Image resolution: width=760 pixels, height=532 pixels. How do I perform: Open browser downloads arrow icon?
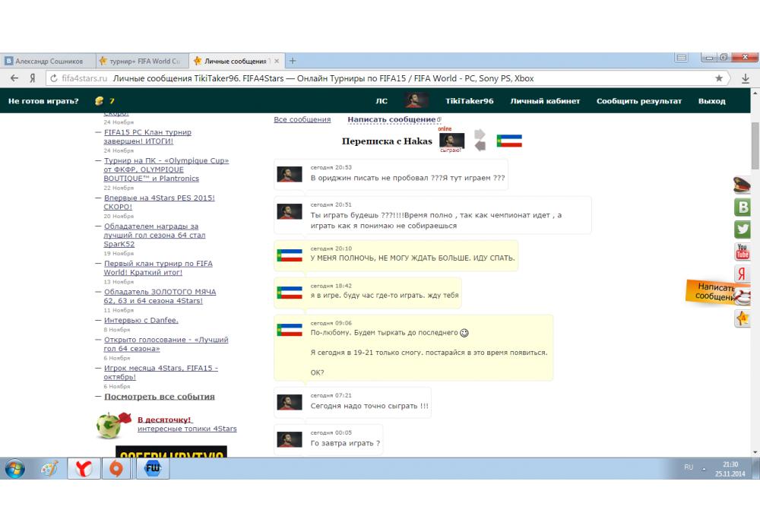[746, 78]
